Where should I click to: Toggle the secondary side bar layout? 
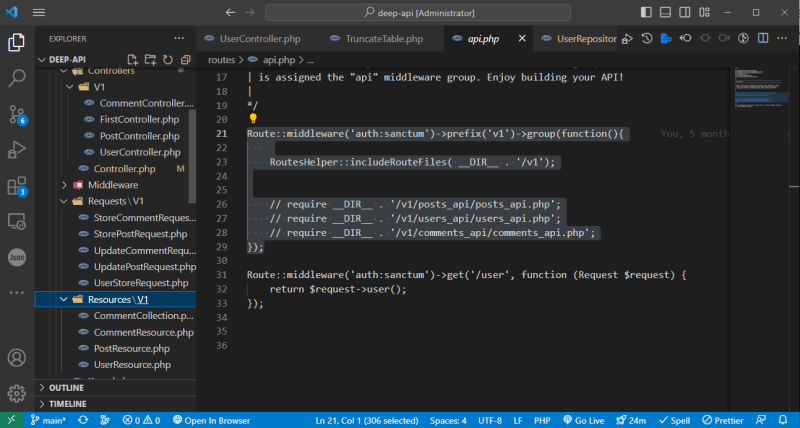pos(685,12)
